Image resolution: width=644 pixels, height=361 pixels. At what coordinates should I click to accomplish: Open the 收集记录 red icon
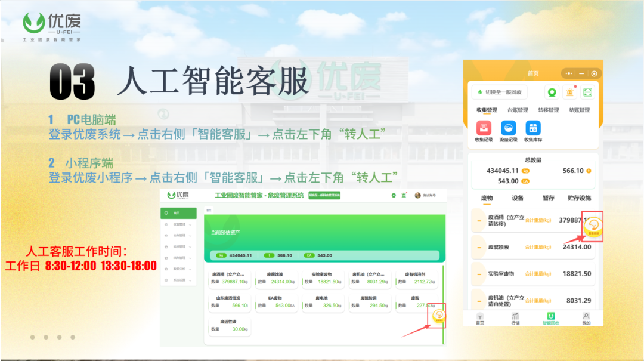tap(484, 128)
